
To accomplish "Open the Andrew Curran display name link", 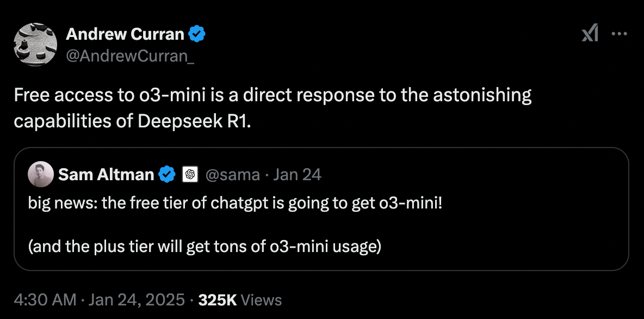I will tap(125, 34).
